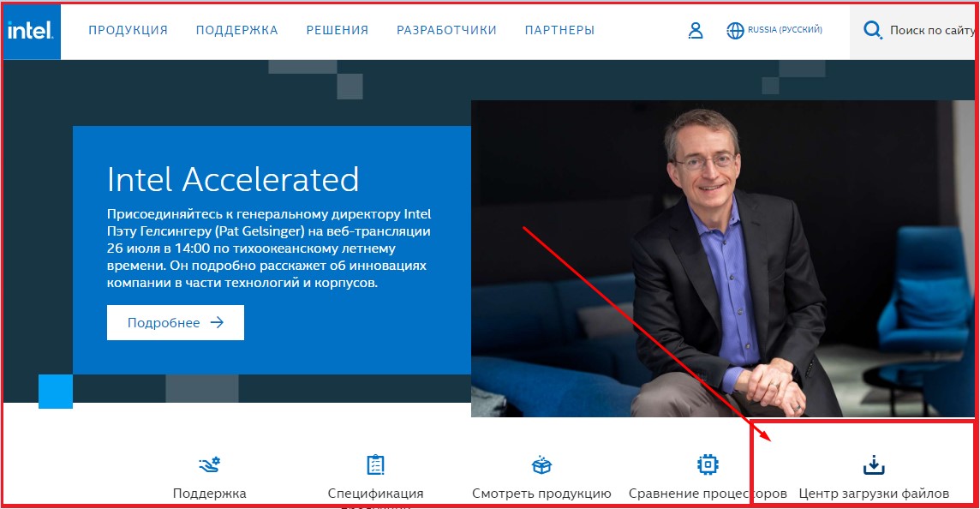Open the ПОДДЕРЖКА menu

click(x=237, y=30)
